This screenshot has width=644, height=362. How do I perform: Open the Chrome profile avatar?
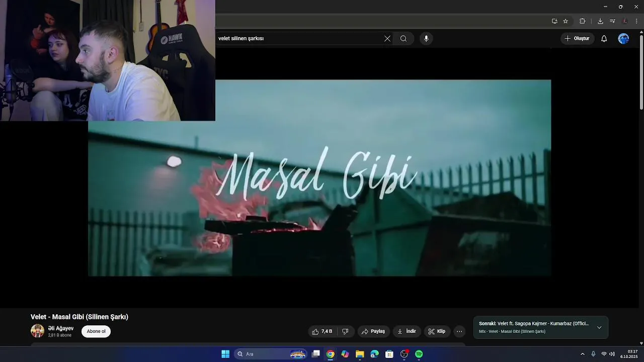(x=625, y=21)
